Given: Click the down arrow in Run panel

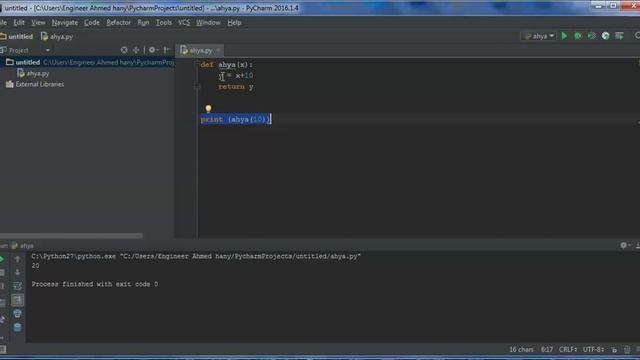Looking at the screenshot, I should coord(17,272).
